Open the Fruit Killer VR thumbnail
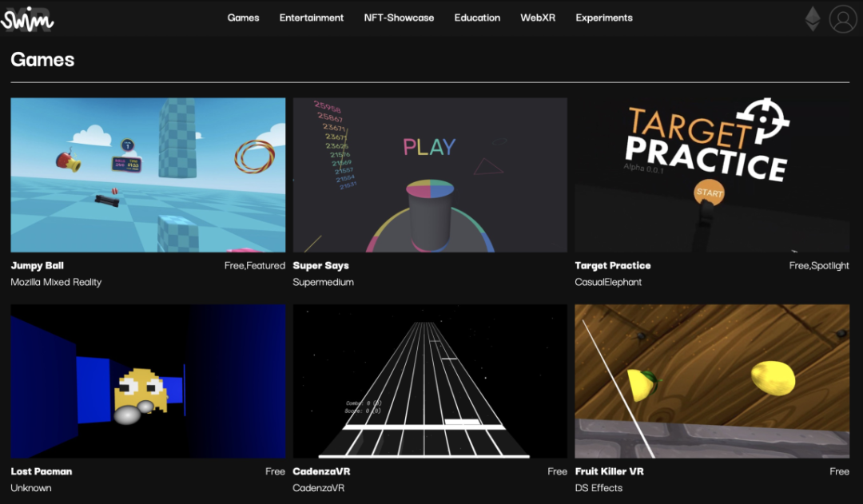 (712, 381)
